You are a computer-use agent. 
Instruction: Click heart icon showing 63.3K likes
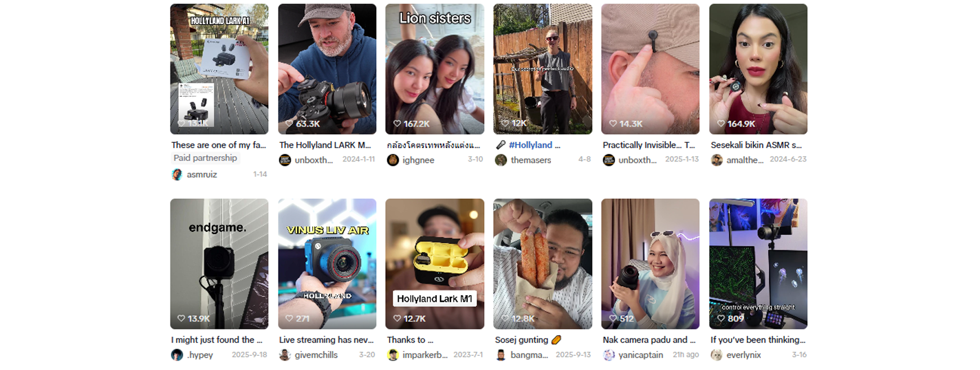pos(289,124)
